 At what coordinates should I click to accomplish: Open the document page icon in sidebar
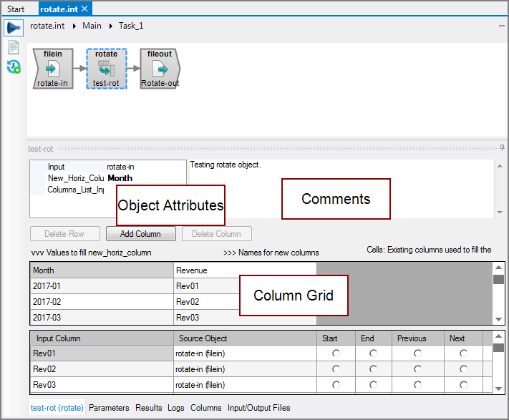(13, 47)
